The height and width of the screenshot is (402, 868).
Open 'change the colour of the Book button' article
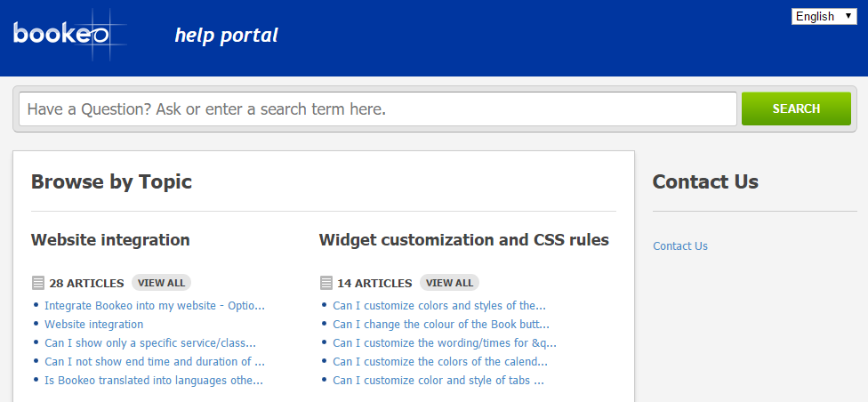(x=441, y=325)
